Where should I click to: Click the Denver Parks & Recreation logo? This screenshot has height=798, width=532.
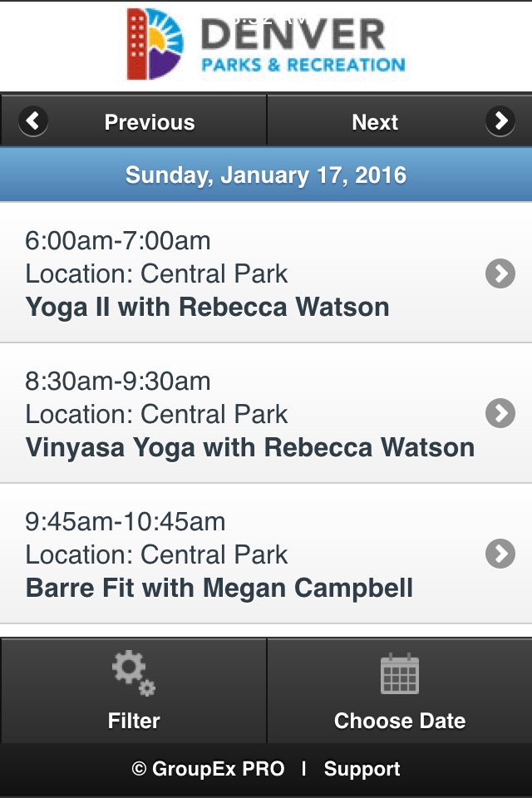[x=266, y=44]
